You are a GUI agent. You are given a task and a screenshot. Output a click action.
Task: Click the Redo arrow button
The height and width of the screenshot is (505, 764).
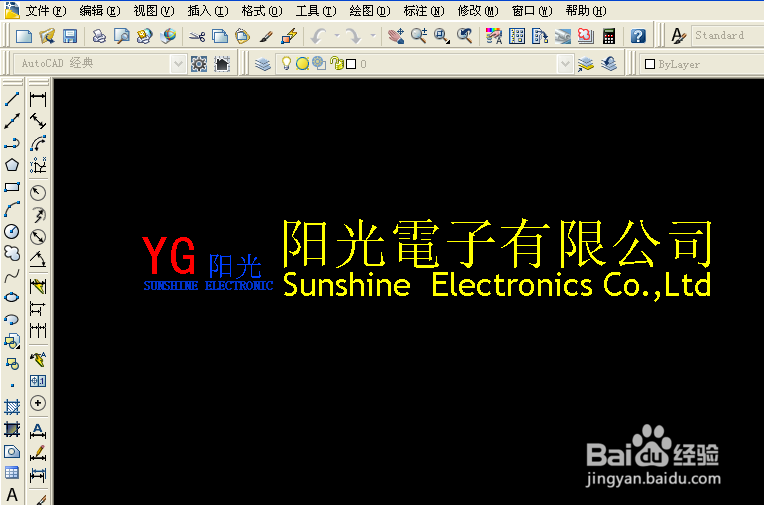[x=354, y=36]
